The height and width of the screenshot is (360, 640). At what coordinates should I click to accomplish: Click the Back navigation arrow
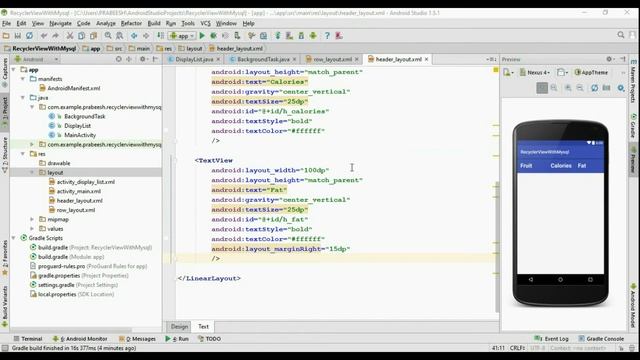coord(134,36)
